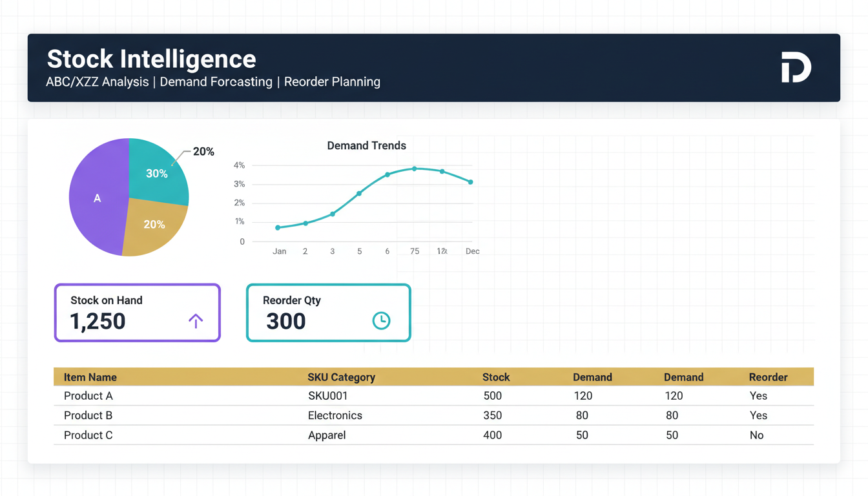
Task: Select the Product B row name
Action: (88, 415)
